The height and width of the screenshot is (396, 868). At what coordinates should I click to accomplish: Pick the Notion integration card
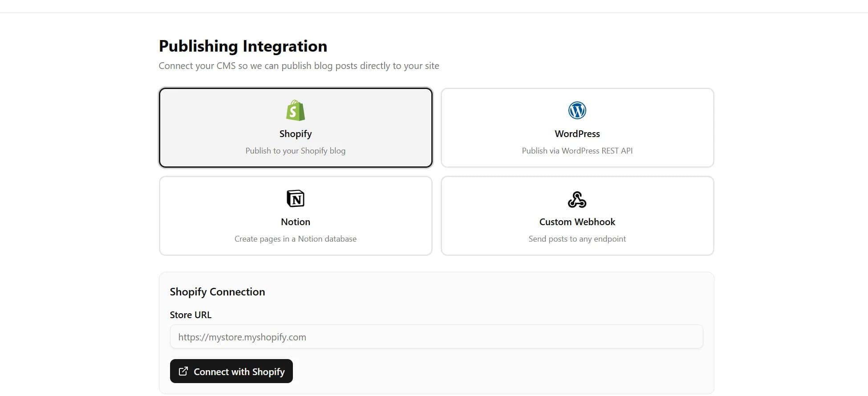296,216
